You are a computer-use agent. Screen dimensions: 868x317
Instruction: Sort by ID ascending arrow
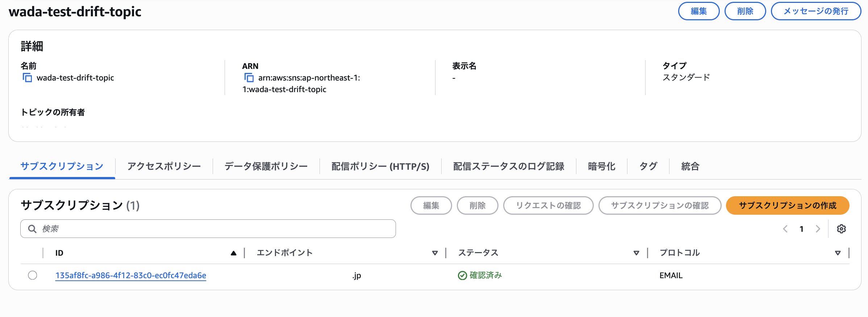234,253
